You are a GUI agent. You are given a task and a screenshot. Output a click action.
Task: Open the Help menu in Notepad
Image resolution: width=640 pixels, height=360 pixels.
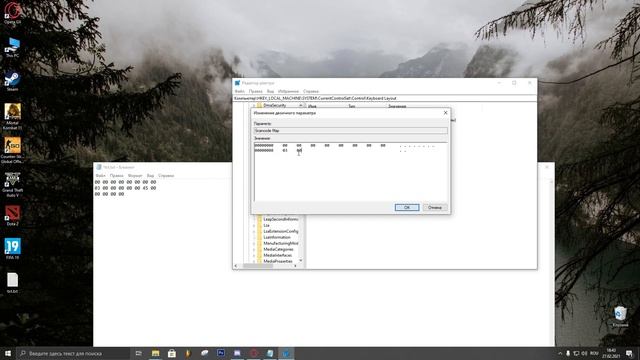click(166, 176)
